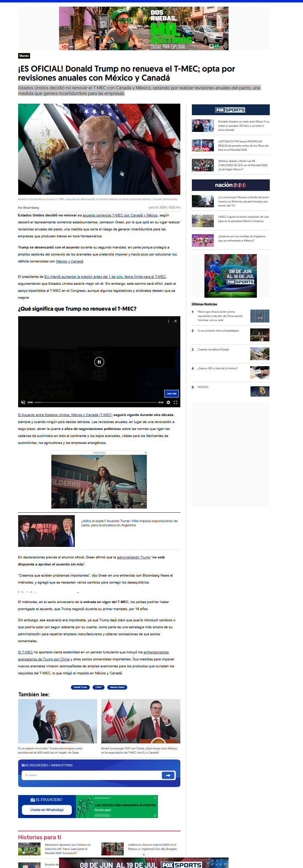Open Trump presidential plane article image
The image size is (303, 868).
click(x=58, y=721)
